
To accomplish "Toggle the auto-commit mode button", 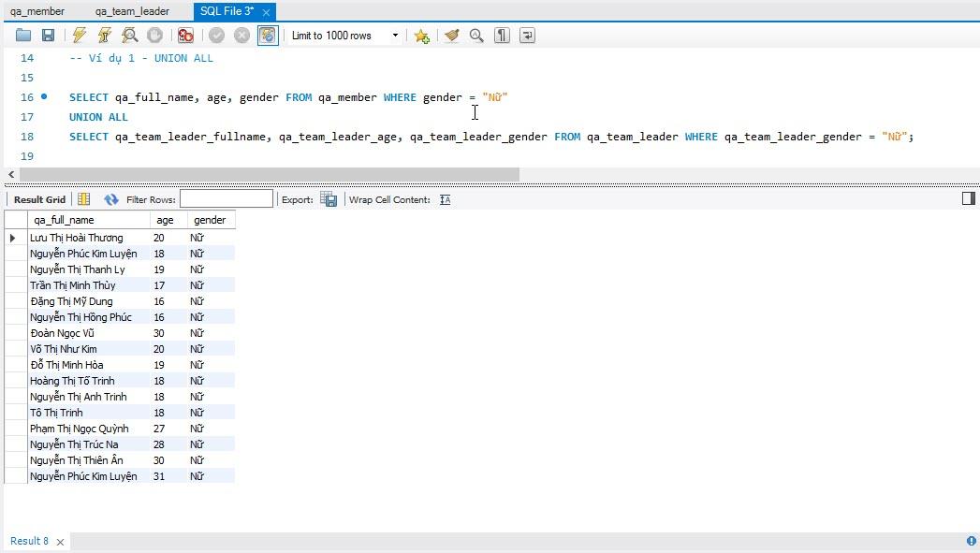I will (x=268, y=36).
